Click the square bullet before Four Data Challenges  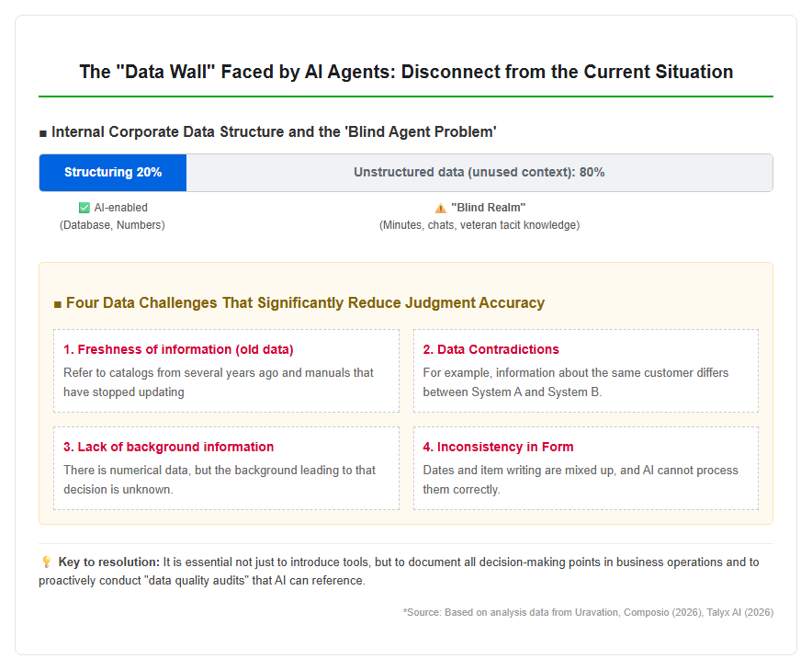[58, 304]
